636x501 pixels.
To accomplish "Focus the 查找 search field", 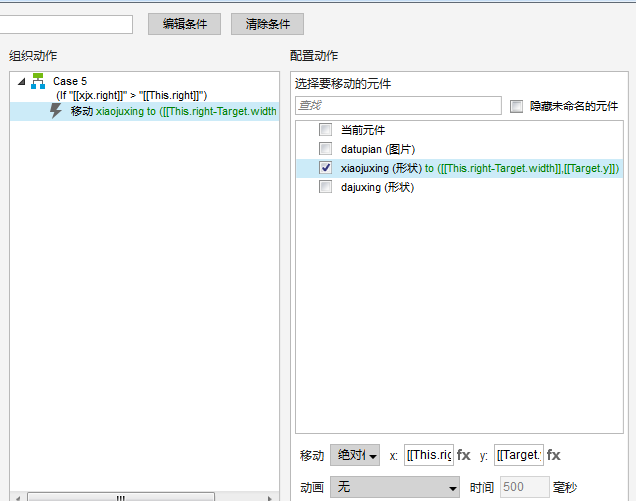I will pyautogui.click(x=398, y=105).
